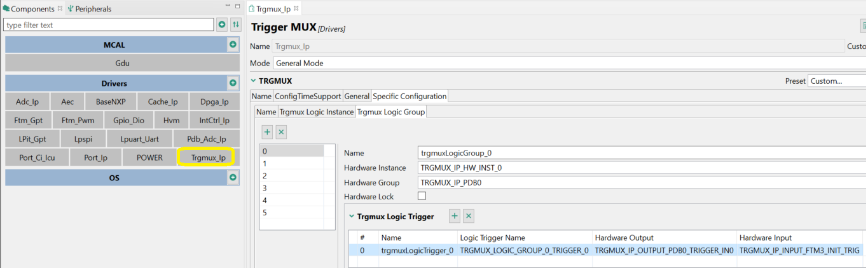Collapse the Trgmux Logic Trigger section
The height and width of the screenshot is (268, 868).
point(352,217)
